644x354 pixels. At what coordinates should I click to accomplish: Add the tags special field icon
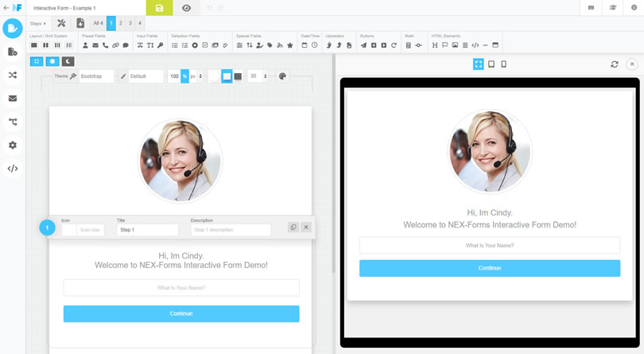click(x=270, y=45)
